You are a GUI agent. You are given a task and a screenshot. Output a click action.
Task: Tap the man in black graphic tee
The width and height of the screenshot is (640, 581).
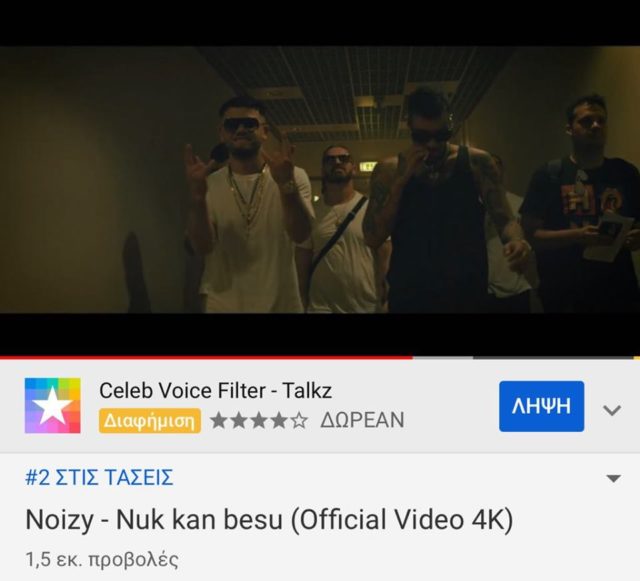coord(582,204)
